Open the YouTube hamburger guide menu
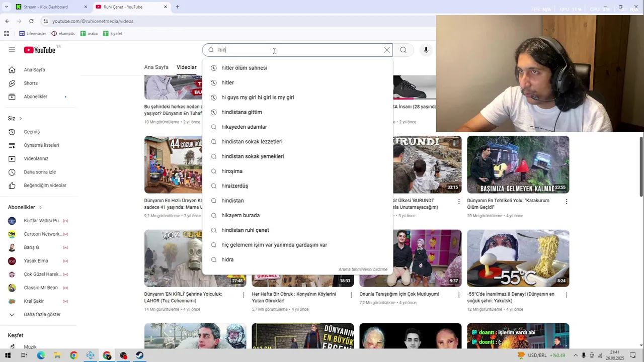 point(12,50)
